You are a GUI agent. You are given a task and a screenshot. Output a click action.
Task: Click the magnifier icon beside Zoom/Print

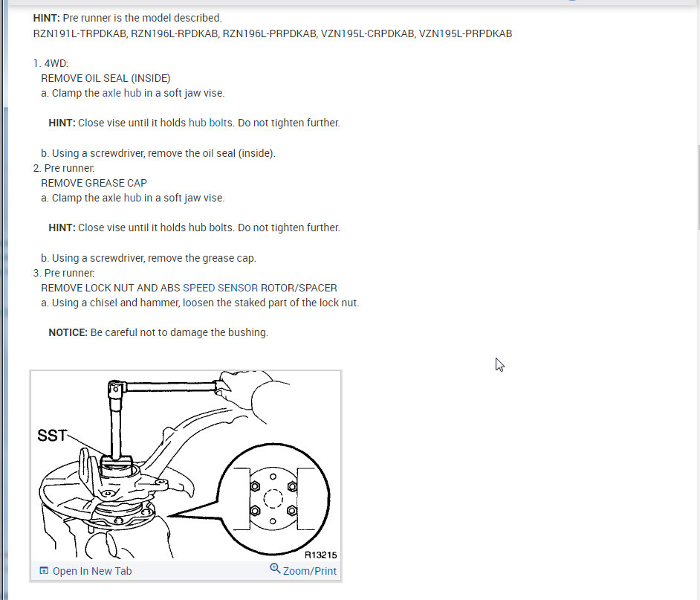click(x=275, y=569)
